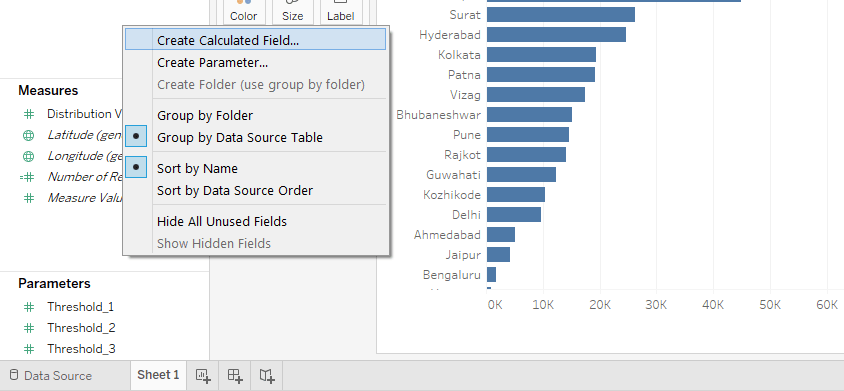The width and height of the screenshot is (844, 391).
Task: Click the Patna bar
Action: tap(541, 74)
